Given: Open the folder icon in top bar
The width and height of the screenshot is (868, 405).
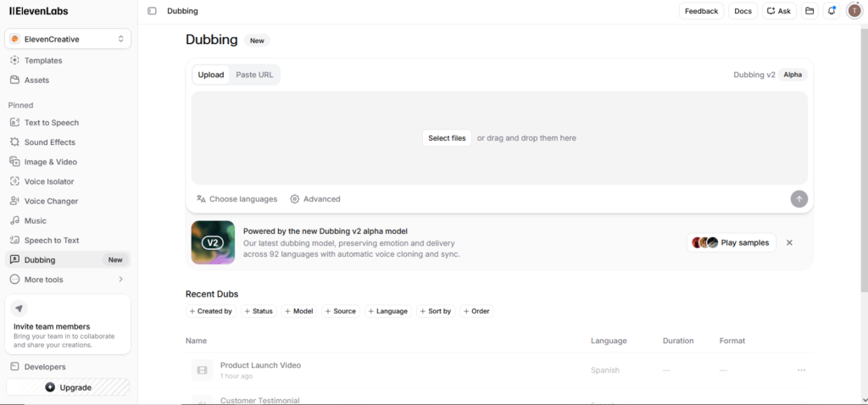Looking at the screenshot, I should (810, 11).
